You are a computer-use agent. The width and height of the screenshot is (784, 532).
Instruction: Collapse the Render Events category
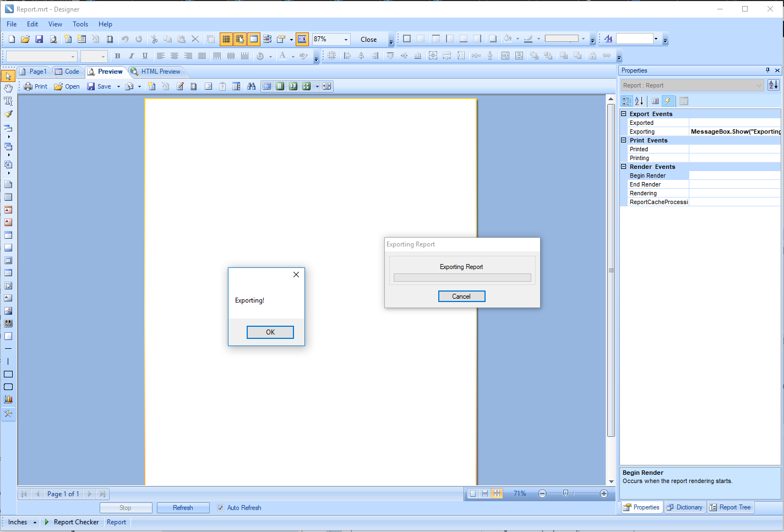pos(624,167)
